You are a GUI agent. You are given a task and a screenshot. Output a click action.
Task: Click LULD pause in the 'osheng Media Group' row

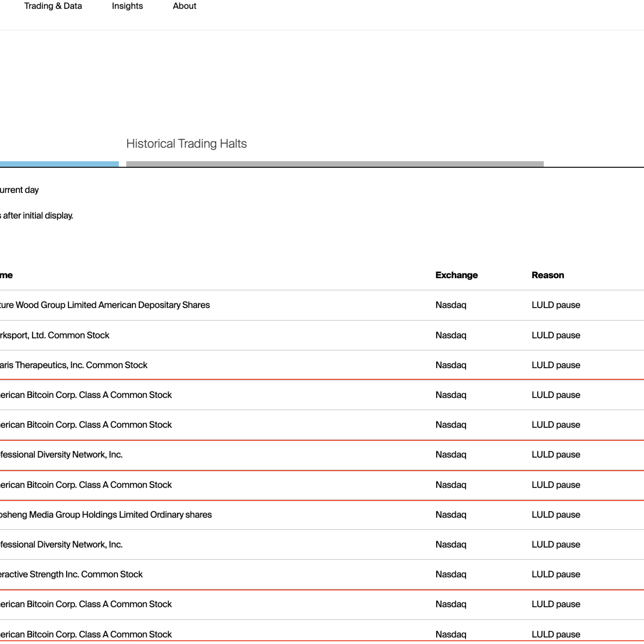[x=556, y=514]
